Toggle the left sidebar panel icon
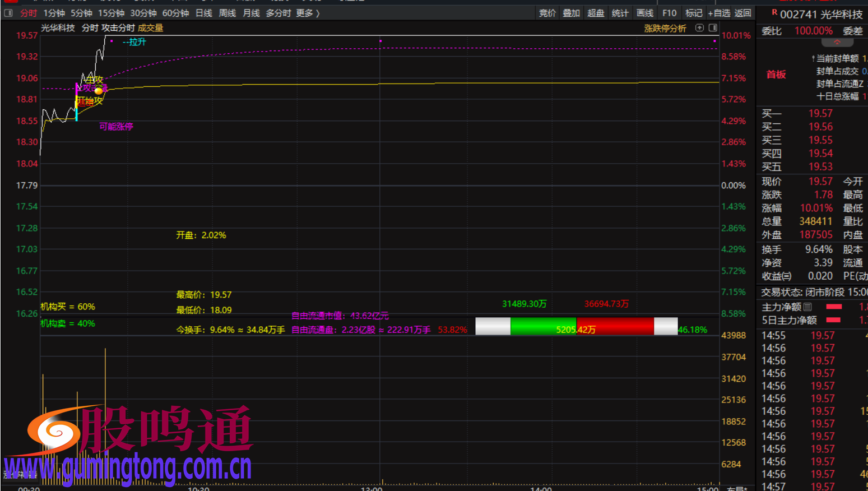Screen dimensions: 868x491 [8, 13]
